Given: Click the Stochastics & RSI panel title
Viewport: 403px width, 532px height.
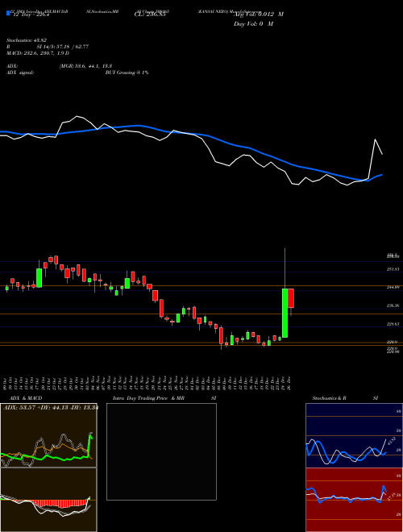Looking at the screenshot, I should [345, 398].
